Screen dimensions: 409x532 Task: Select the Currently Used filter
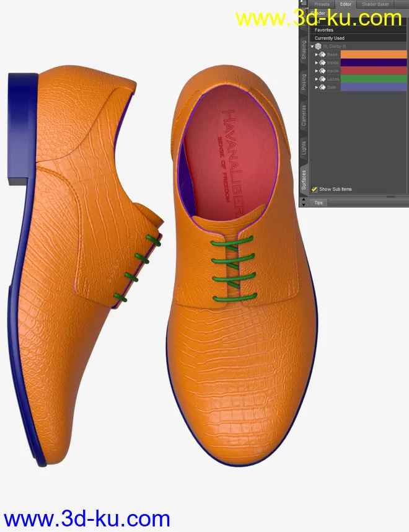[330, 38]
